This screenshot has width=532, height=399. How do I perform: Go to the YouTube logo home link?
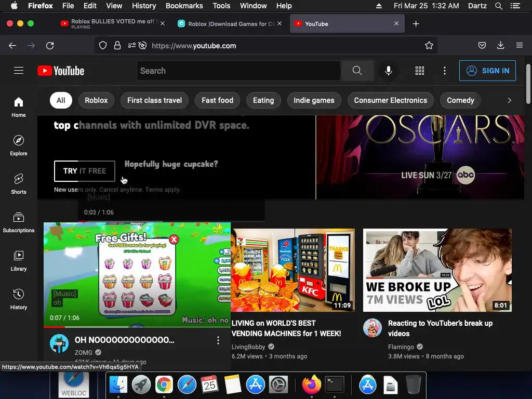click(x=61, y=71)
